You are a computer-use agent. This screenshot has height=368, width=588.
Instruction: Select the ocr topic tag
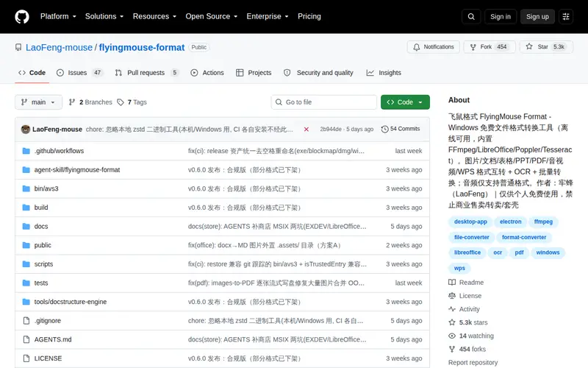[498, 252]
